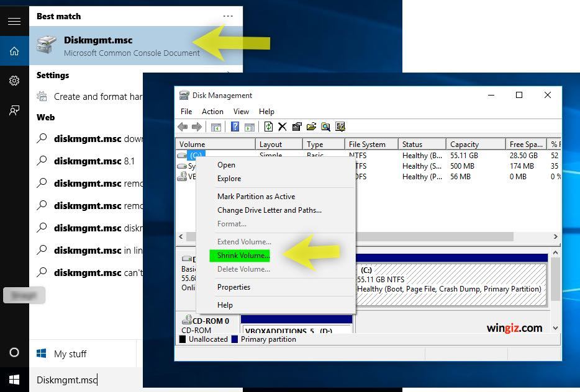The height and width of the screenshot is (392, 580).
Task: Select Change Drive Letter and Paths...
Action: tap(276, 210)
